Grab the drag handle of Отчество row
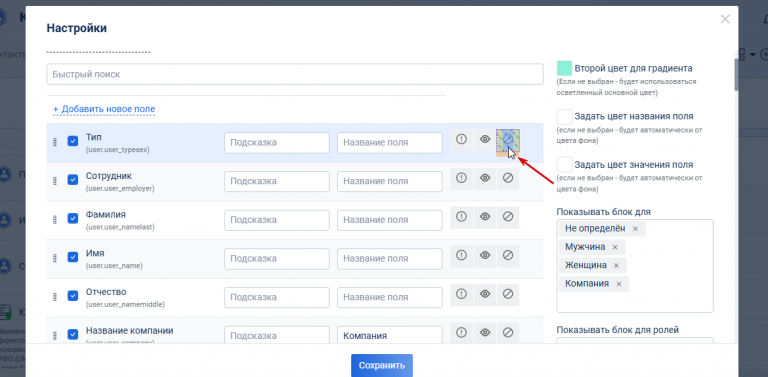The width and height of the screenshot is (768, 377). [x=55, y=297]
